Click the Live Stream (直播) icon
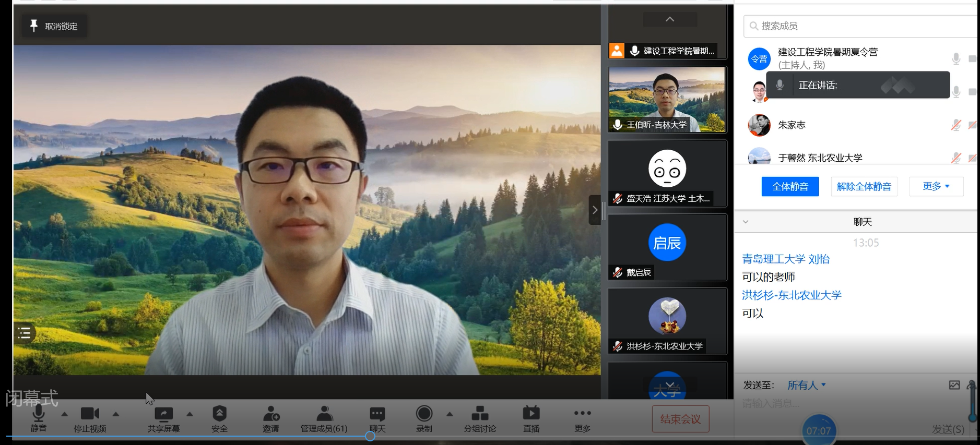 [531, 414]
